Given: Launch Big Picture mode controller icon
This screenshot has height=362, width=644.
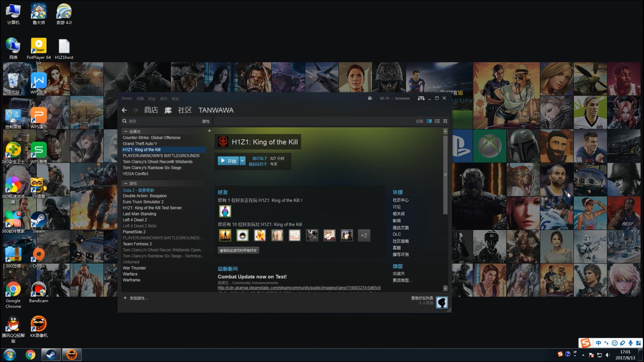Looking at the screenshot, I should (421, 98).
